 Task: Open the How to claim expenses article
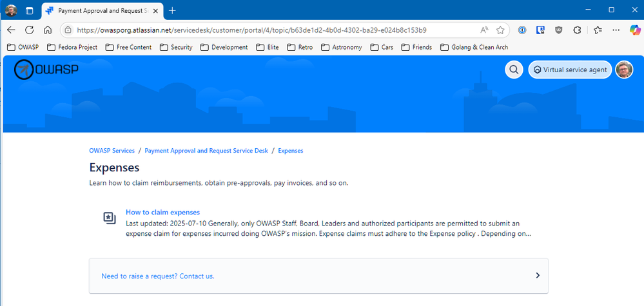pos(162,212)
